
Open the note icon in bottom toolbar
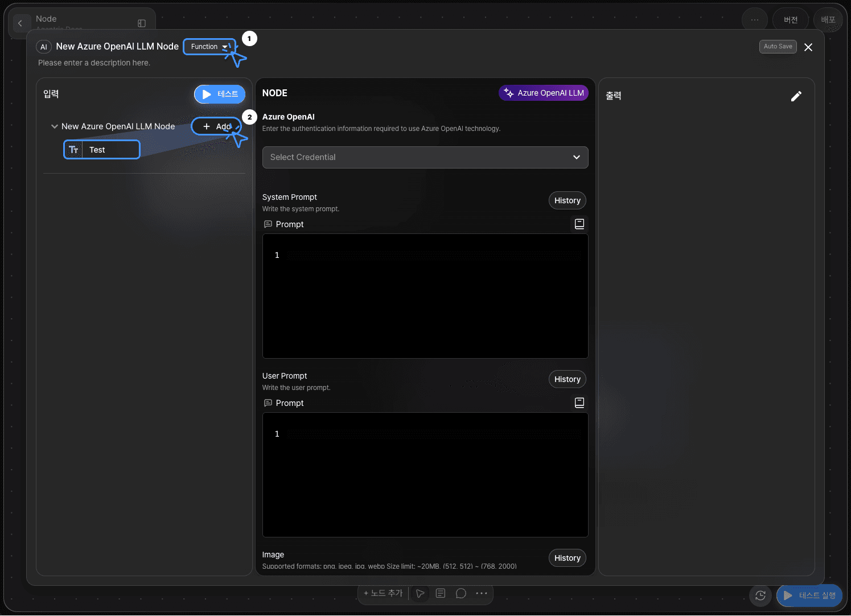point(441,593)
